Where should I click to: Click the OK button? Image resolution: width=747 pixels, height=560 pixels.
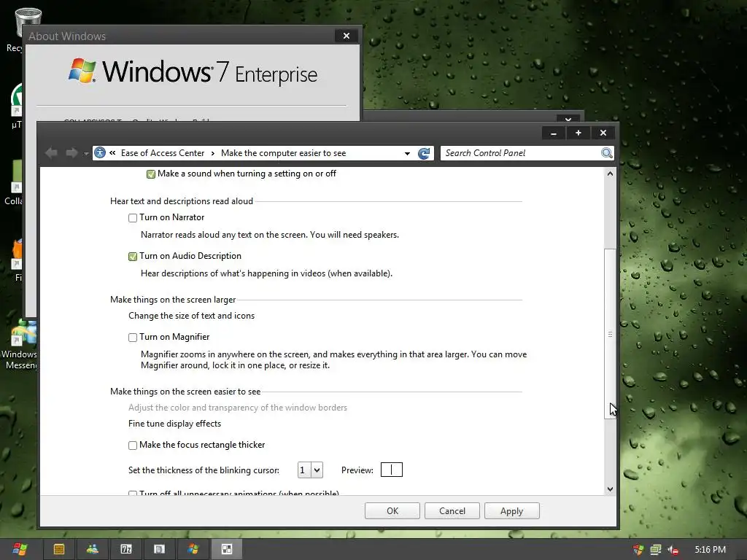[x=392, y=511]
